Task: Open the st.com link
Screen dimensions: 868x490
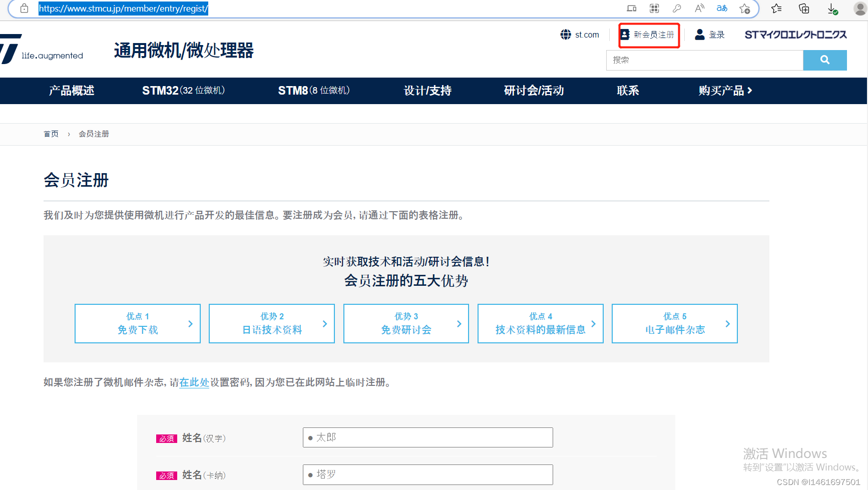Action: tap(587, 35)
